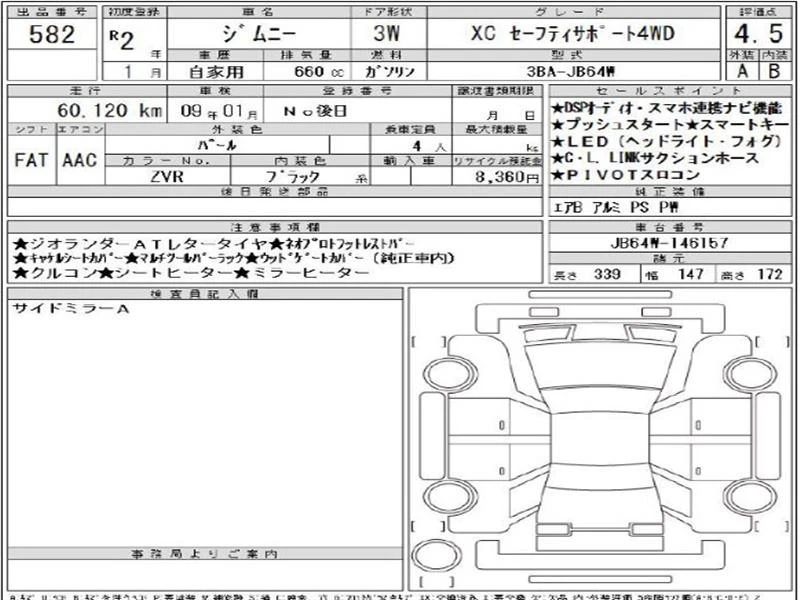Click the XC セーフティサポート4WD grade field
This screenshot has width=800, height=600.
[573, 34]
